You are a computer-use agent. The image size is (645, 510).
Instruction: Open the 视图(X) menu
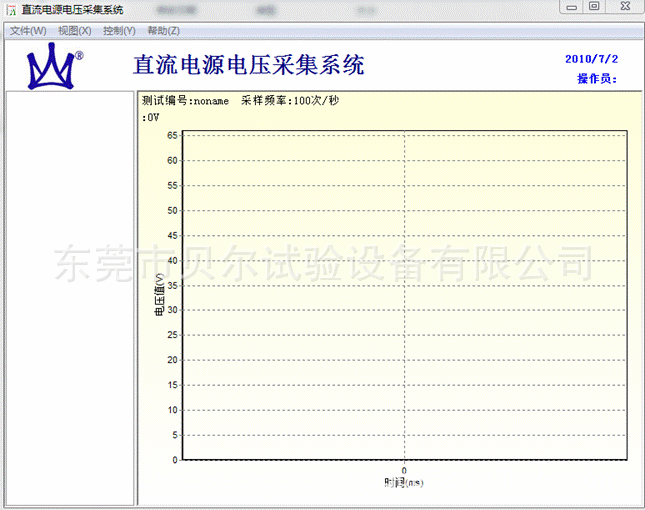tap(74, 31)
